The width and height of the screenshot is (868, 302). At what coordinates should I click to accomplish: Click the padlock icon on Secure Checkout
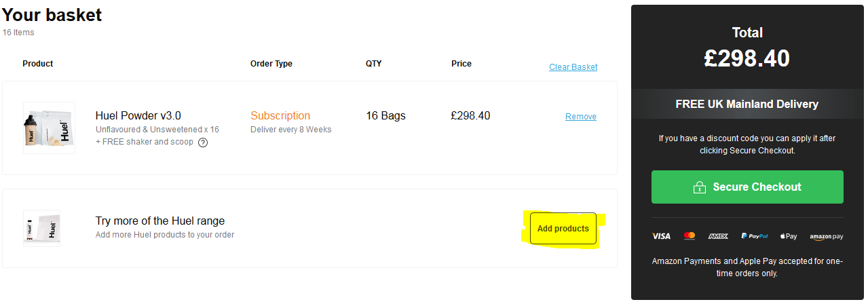tap(699, 187)
